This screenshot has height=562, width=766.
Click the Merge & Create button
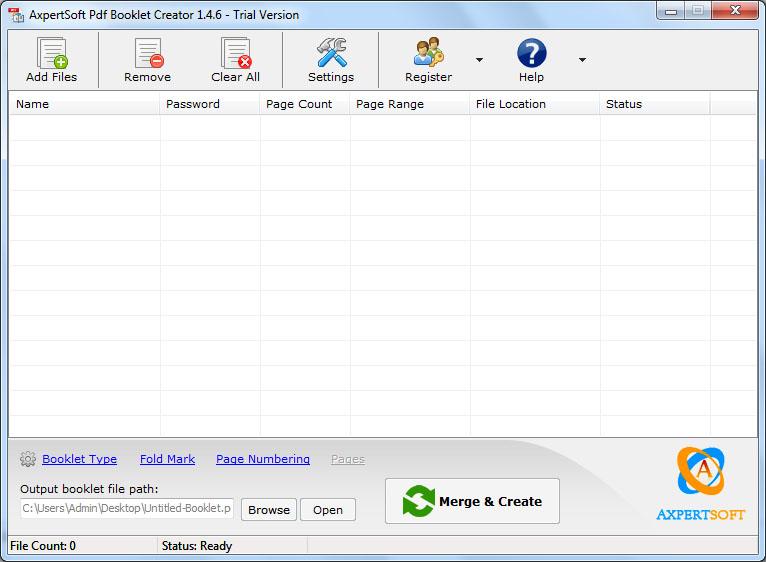(472, 501)
